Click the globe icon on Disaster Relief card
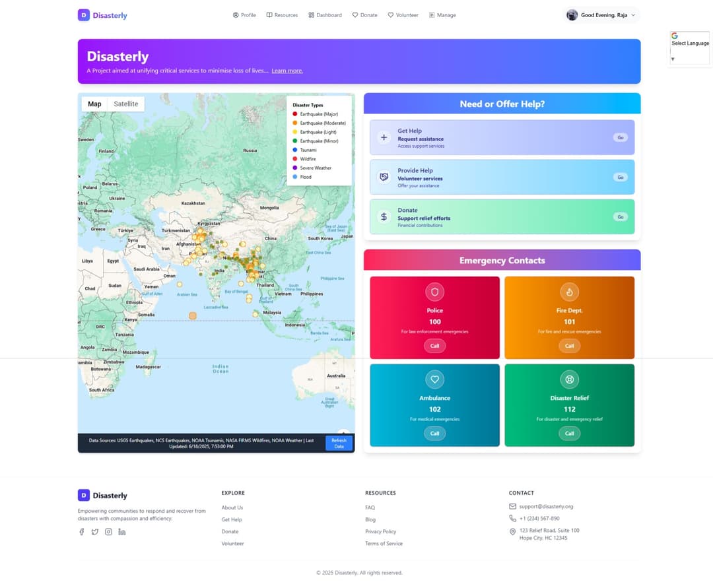The width and height of the screenshot is (713, 588). click(569, 379)
